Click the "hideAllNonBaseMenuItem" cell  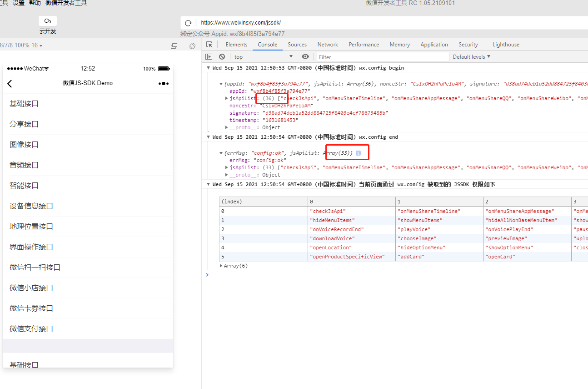(528, 220)
